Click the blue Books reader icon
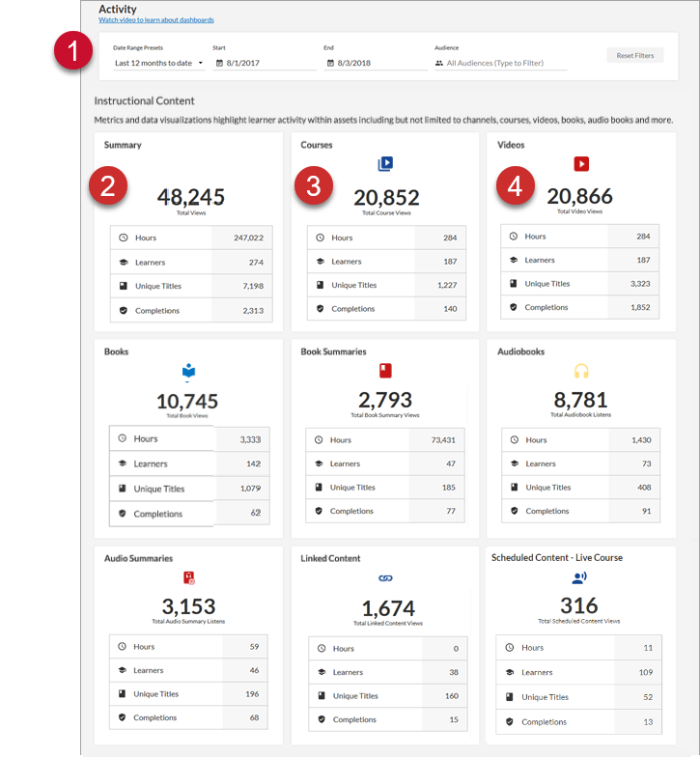Image resolution: width=700 pixels, height=757 pixels. pos(188,372)
